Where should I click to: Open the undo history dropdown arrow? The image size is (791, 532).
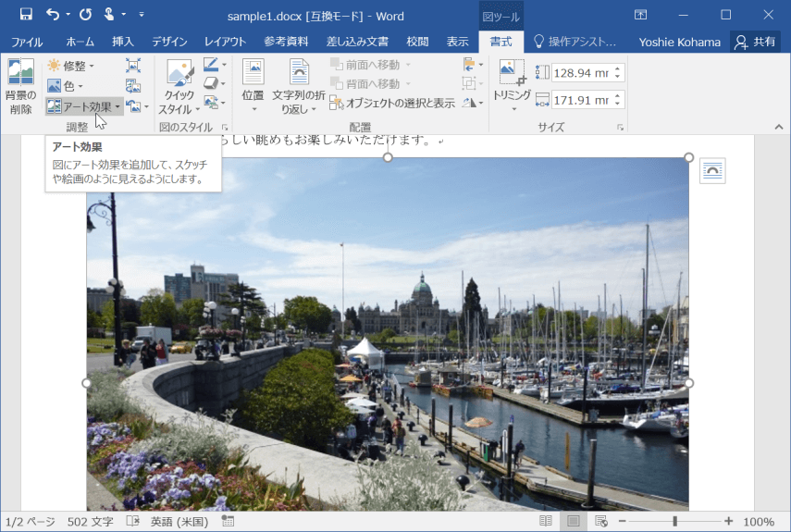[x=68, y=15]
